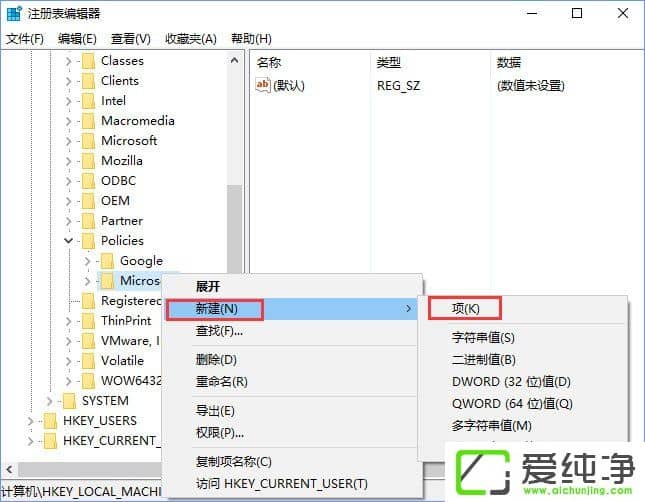Select 项(K) in the submenu

click(466, 309)
